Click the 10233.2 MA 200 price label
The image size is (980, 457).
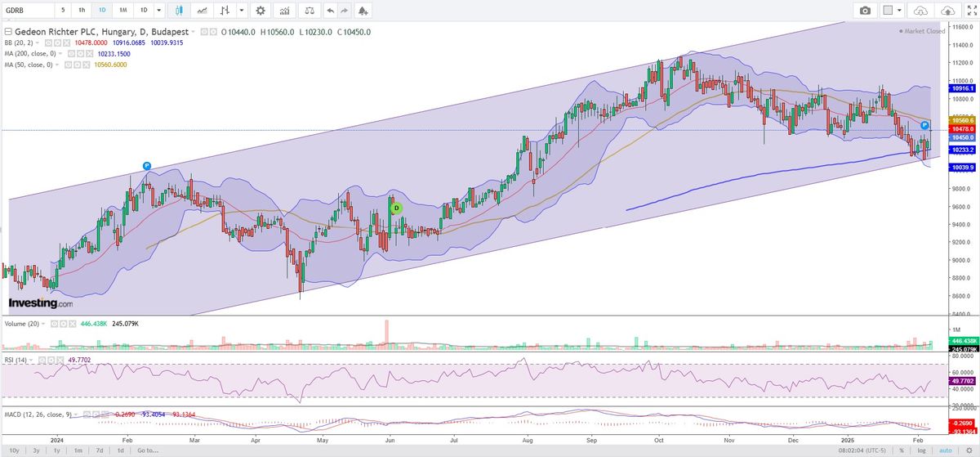point(960,150)
